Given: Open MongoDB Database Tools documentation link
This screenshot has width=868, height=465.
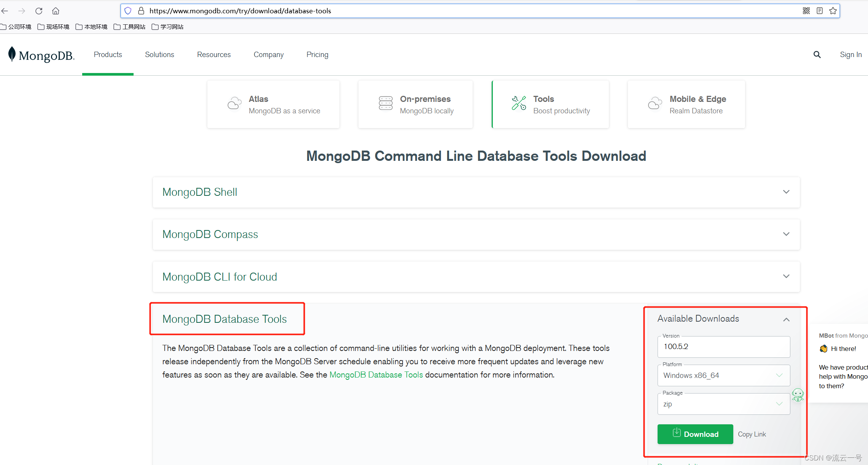Looking at the screenshot, I should [x=376, y=375].
